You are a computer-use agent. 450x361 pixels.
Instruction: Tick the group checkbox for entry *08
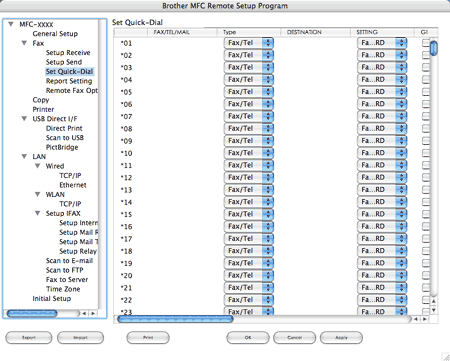426,129
